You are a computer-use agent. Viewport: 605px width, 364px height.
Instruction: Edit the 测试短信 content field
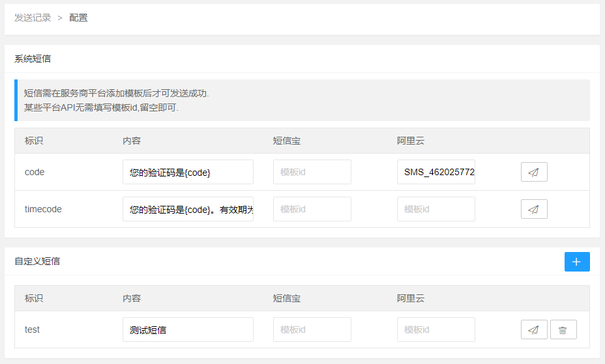188,329
